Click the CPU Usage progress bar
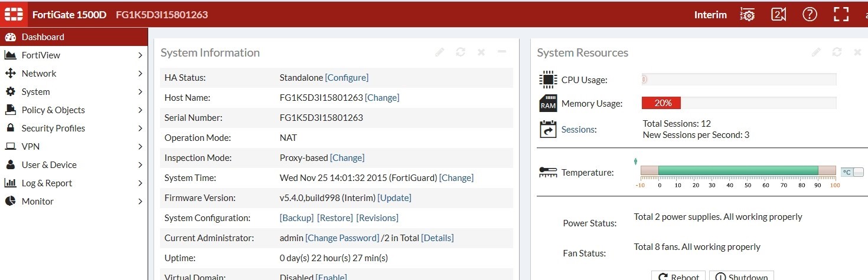Image resolution: width=868 pixels, height=280 pixels. click(739, 79)
